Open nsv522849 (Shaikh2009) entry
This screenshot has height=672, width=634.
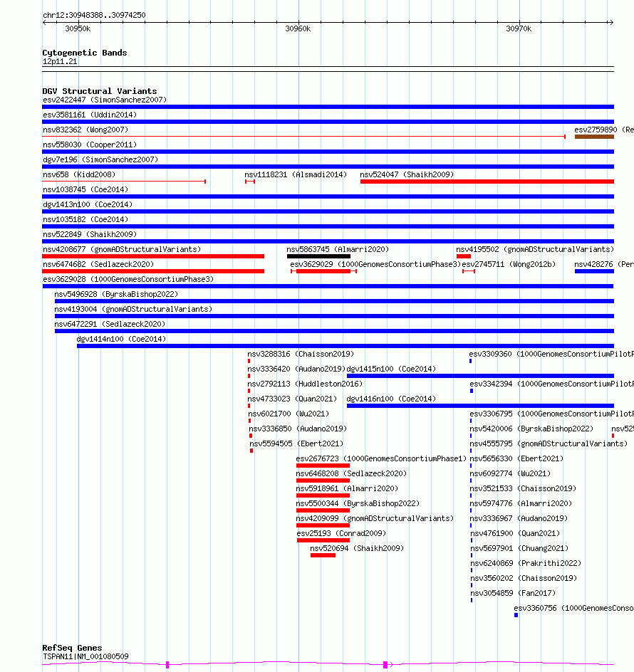tap(90, 235)
